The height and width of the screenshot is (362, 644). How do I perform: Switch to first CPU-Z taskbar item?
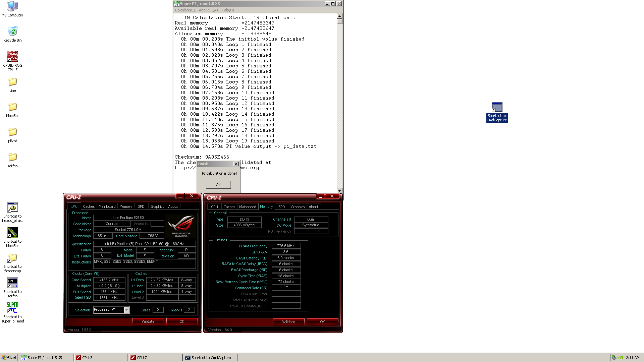(x=101, y=358)
